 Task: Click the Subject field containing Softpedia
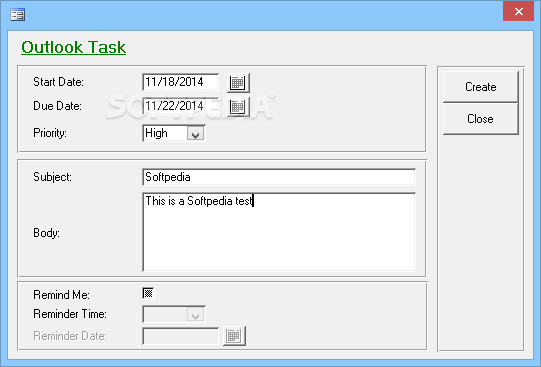click(279, 177)
